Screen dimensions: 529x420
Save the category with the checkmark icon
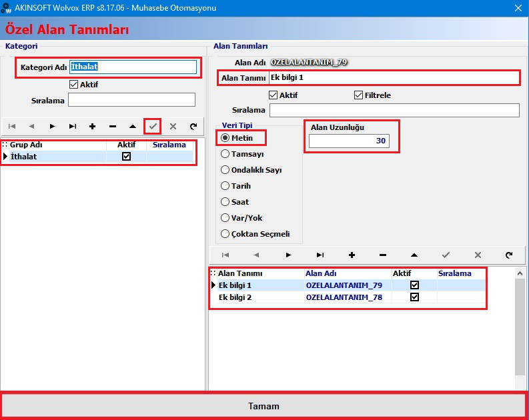[x=153, y=127]
